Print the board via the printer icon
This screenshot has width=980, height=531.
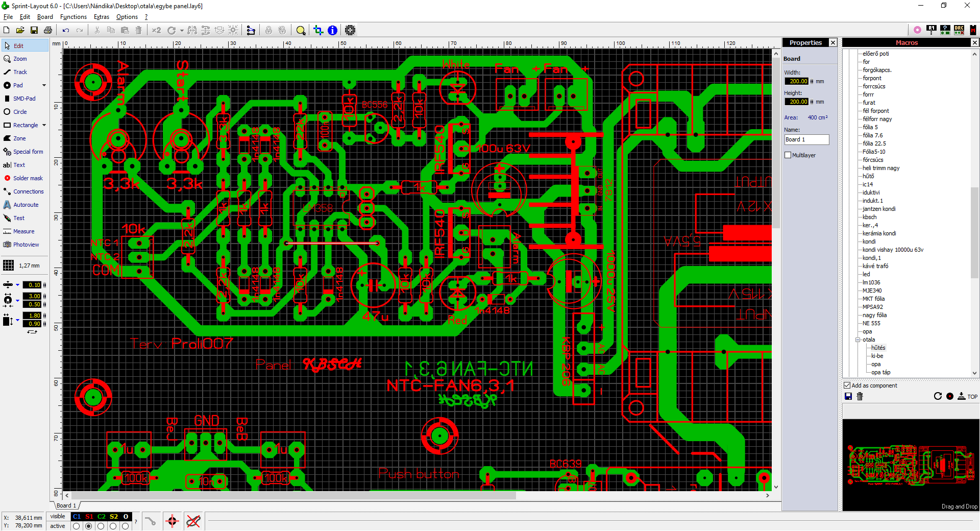[x=48, y=30]
